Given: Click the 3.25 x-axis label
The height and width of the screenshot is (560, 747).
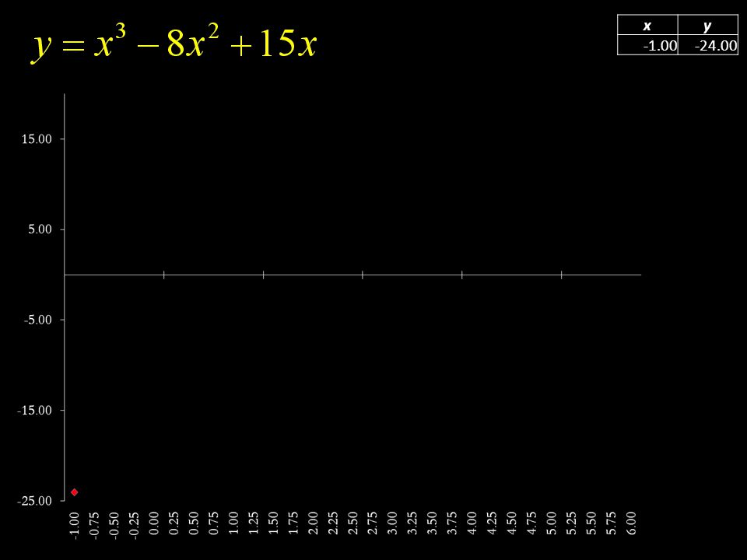Looking at the screenshot, I should tap(412, 523).
